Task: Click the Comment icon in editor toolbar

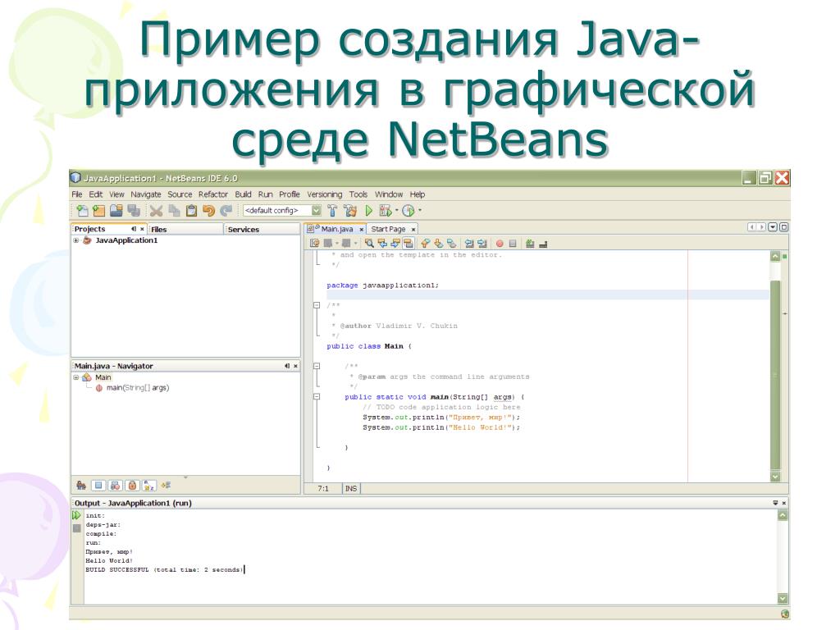Action: (x=530, y=243)
